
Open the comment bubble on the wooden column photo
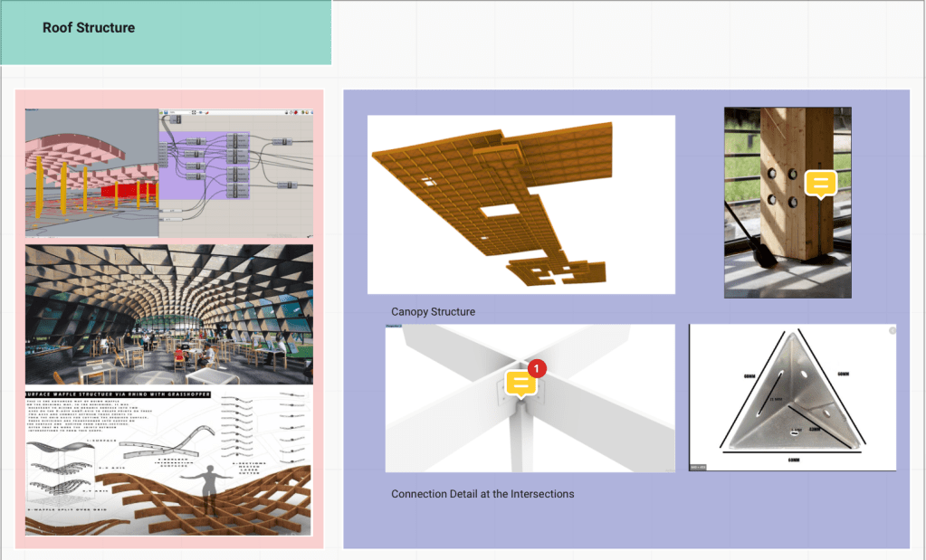coord(820,184)
